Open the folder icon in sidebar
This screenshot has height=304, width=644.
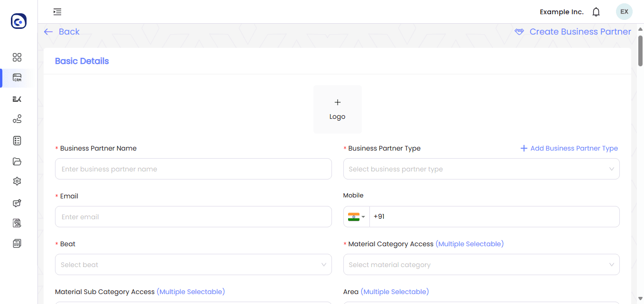click(x=17, y=161)
